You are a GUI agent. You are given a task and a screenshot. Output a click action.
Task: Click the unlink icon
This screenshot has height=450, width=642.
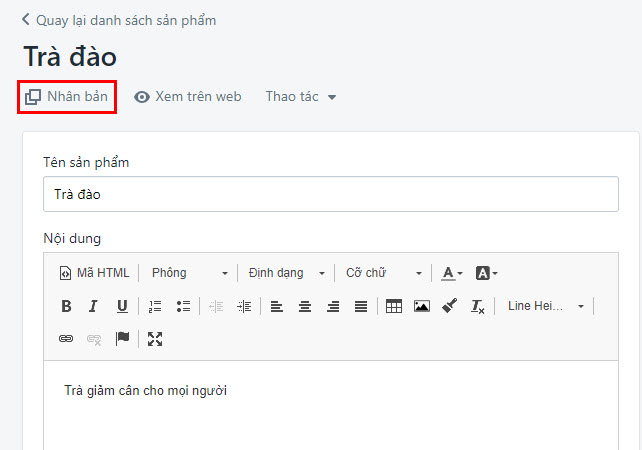[94, 339]
